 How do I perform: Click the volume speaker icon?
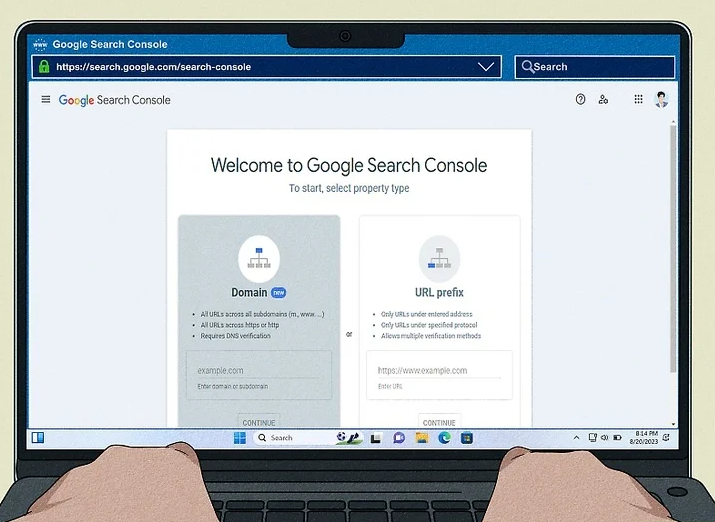coord(605,438)
